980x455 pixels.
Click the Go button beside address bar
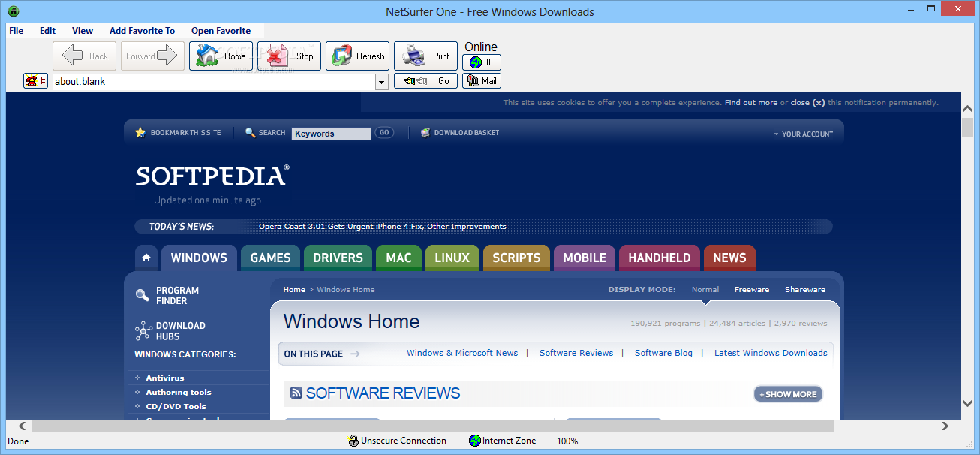point(425,81)
